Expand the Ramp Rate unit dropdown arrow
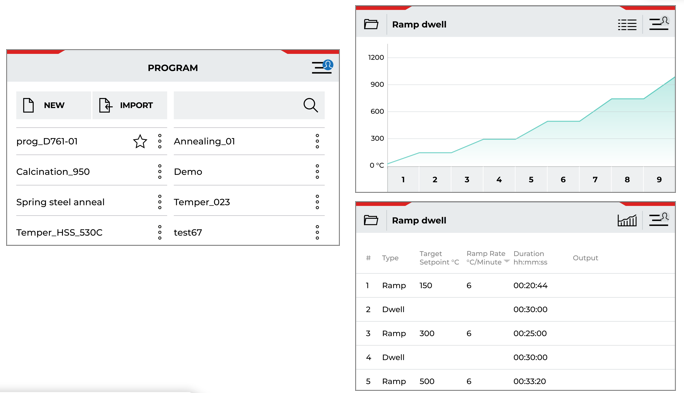Screen dimensions: 684x393 (506, 261)
